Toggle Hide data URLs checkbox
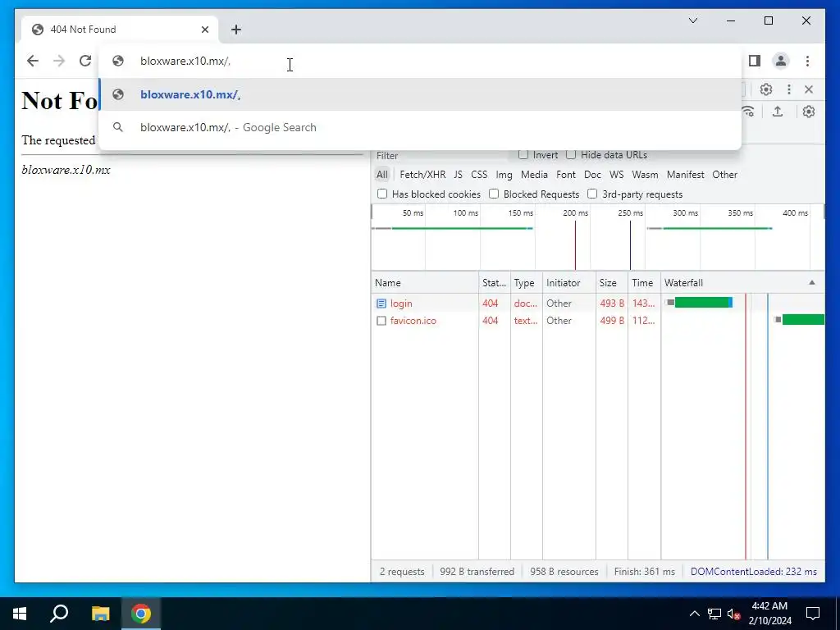 point(571,155)
